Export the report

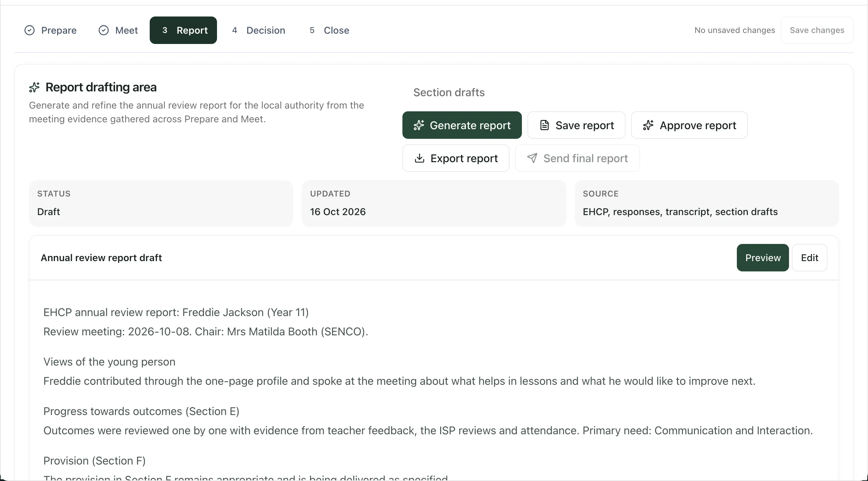click(x=456, y=158)
